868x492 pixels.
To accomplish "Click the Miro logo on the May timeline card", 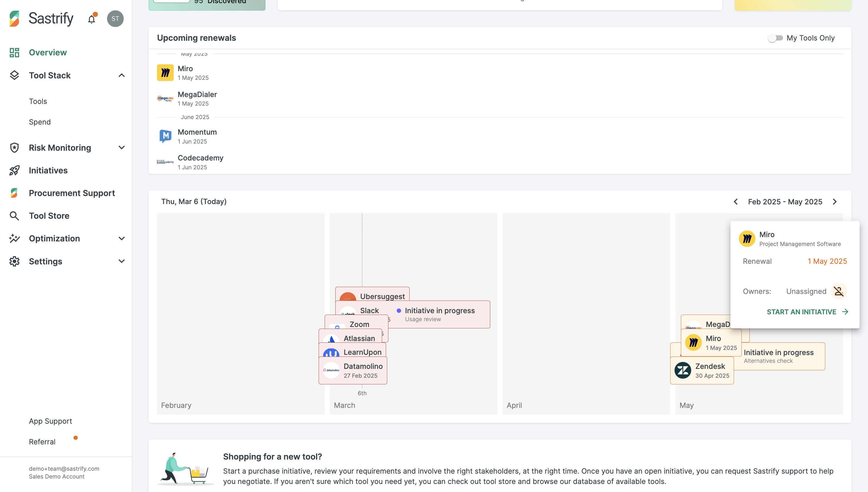I will [693, 343].
